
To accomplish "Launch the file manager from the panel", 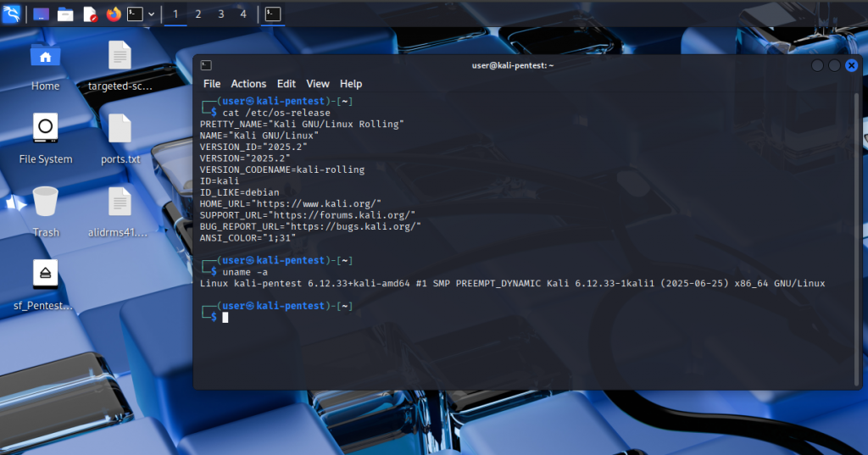I will point(64,14).
